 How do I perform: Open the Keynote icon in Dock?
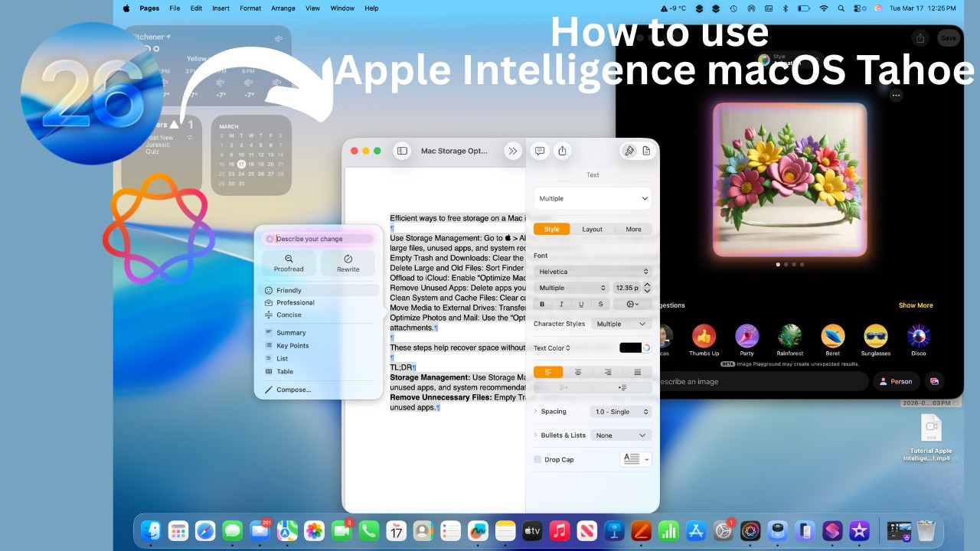click(613, 530)
